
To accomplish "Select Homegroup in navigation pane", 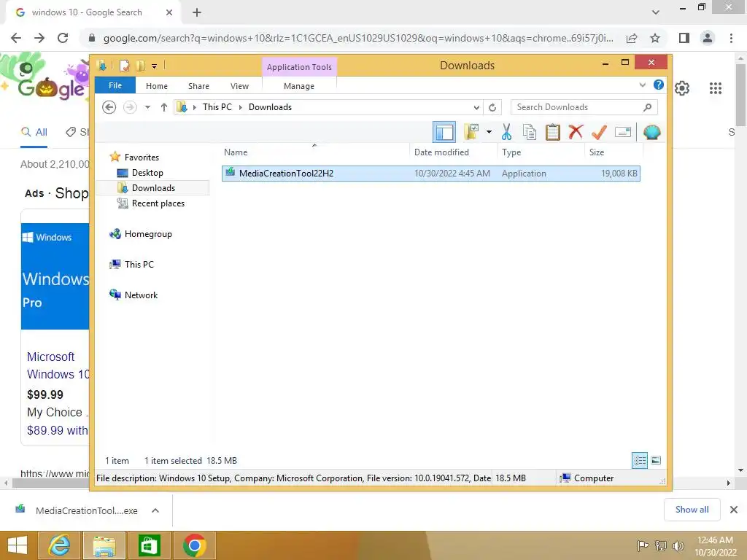I will pos(148,234).
